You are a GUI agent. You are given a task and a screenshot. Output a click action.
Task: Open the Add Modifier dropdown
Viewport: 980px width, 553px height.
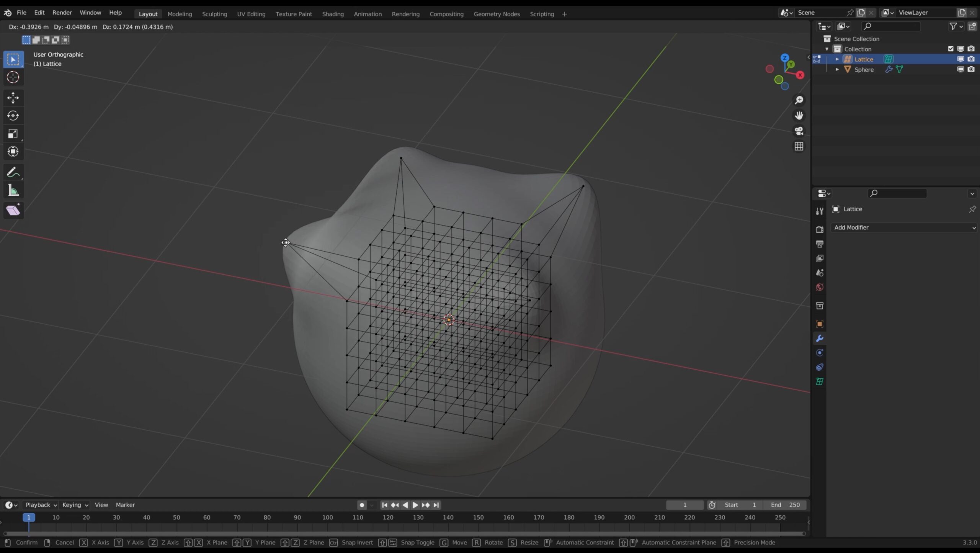click(x=904, y=227)
